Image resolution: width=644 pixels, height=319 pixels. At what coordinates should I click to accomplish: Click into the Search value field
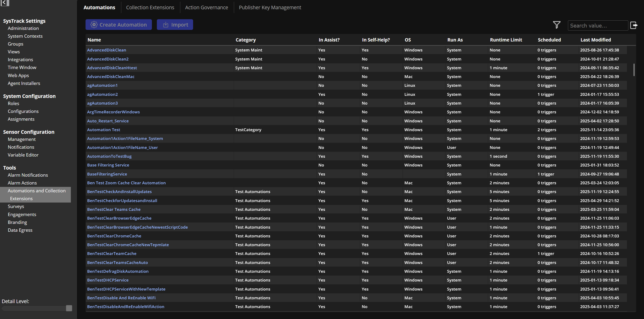pyautogui.click(x=598, y=26)
